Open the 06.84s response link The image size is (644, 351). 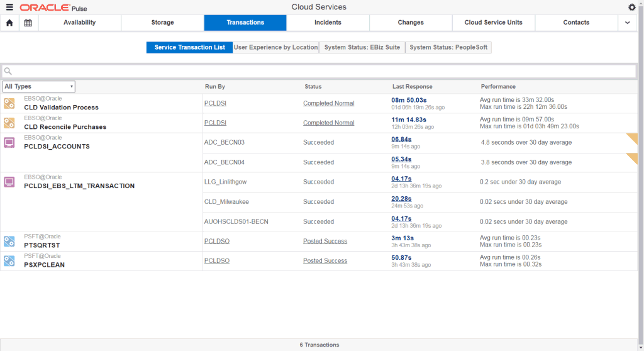pyautogui.click(x=401, y=140)
